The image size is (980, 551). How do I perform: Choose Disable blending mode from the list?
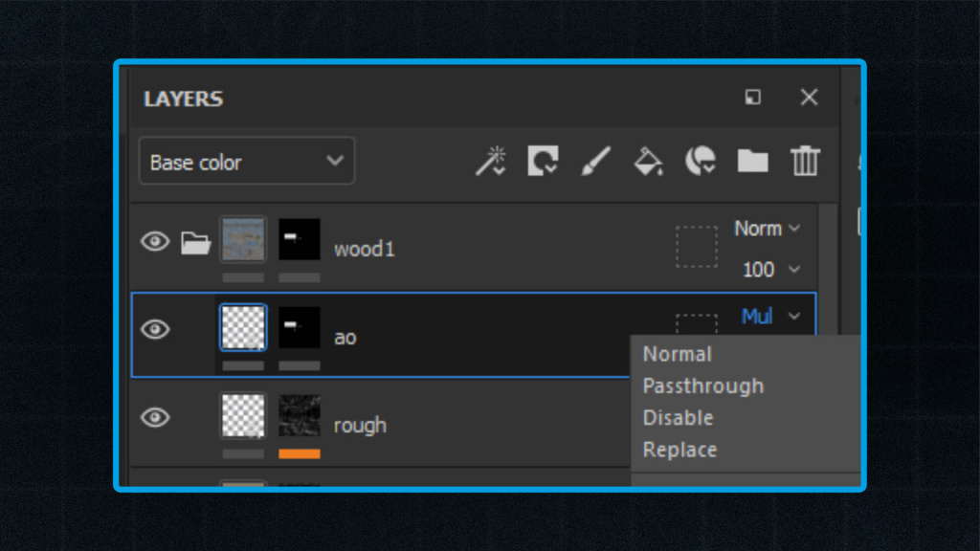coord(679,417)
